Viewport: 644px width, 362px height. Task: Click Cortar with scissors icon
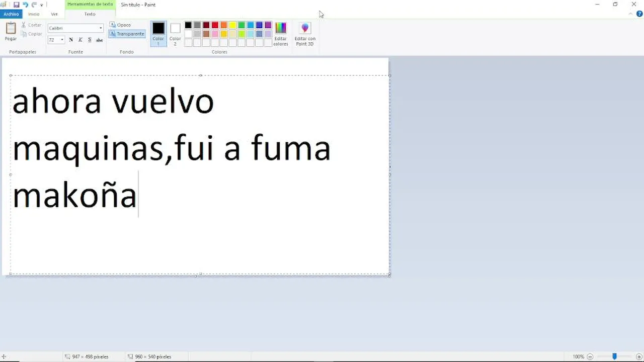click(31, 25)
